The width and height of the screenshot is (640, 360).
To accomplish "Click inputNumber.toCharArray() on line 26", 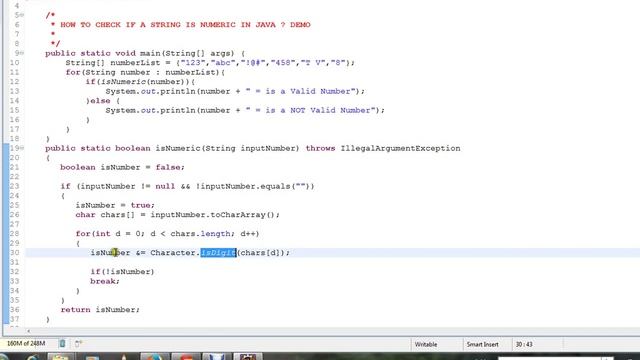I will click(x=215, y=215).
